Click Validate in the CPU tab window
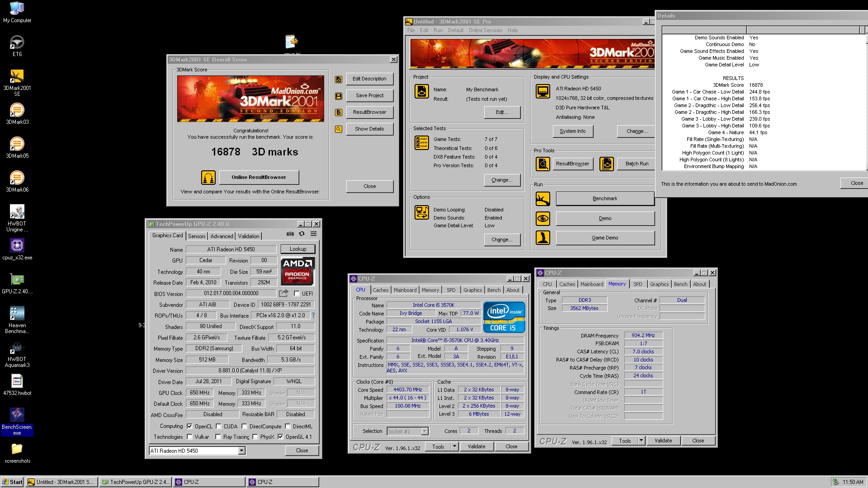 coord(476,446)
